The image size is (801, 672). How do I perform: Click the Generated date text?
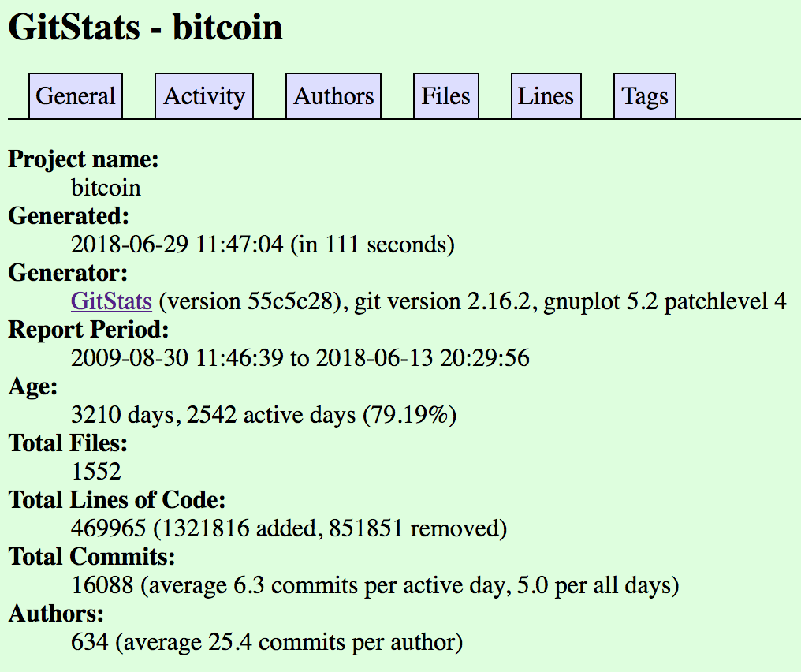(x=263, y=245)
